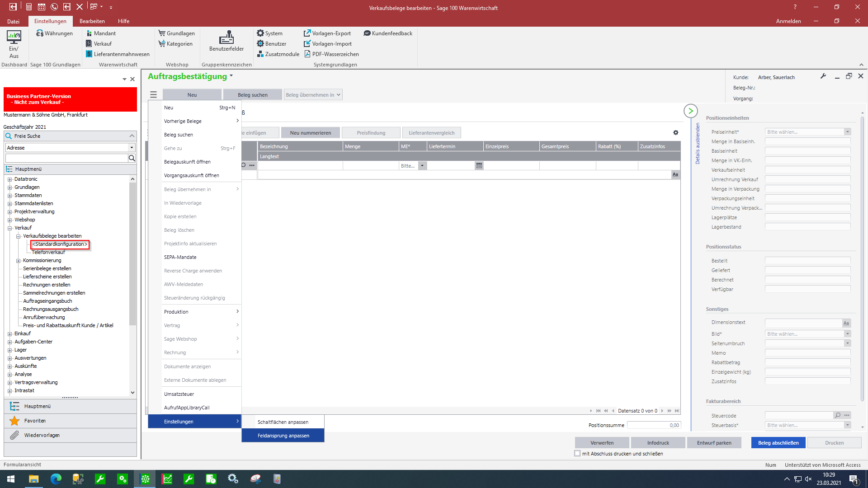This screenshot has width=868, height=488.
Task: Open the Adresse search type dropdown
Action: coord(132,148)
